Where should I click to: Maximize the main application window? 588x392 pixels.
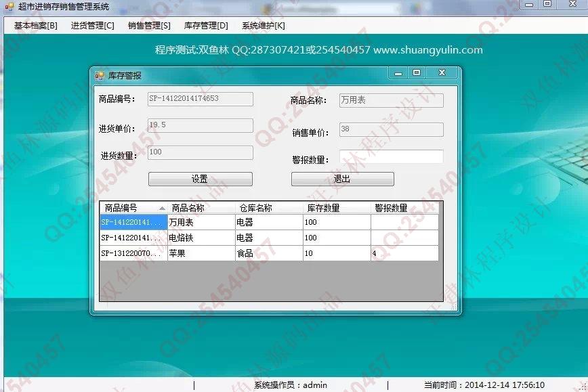pyautogui.click(x=547, y=5)
